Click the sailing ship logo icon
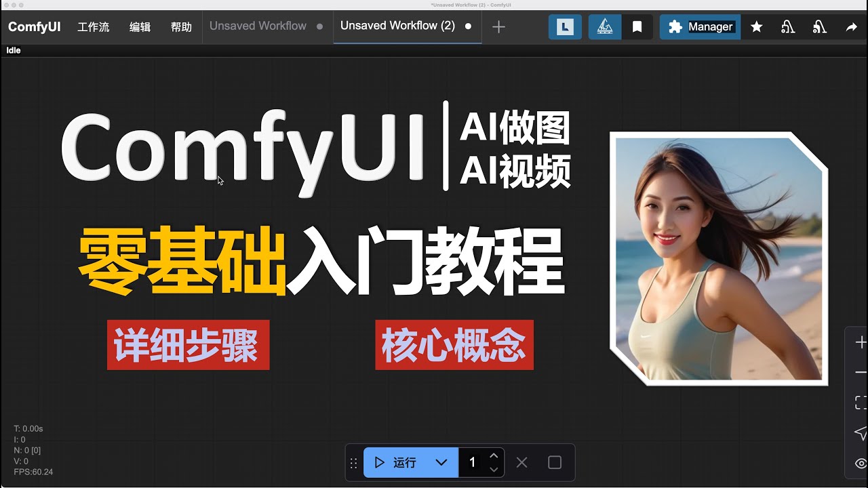Viewport: 868px width, 488px height. coord(605,27)
